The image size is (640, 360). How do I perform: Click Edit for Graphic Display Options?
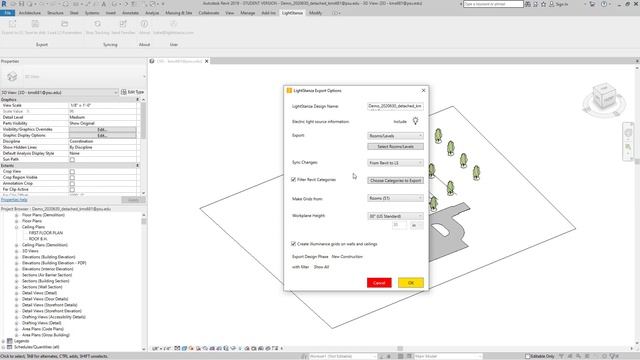coord(102,136)
